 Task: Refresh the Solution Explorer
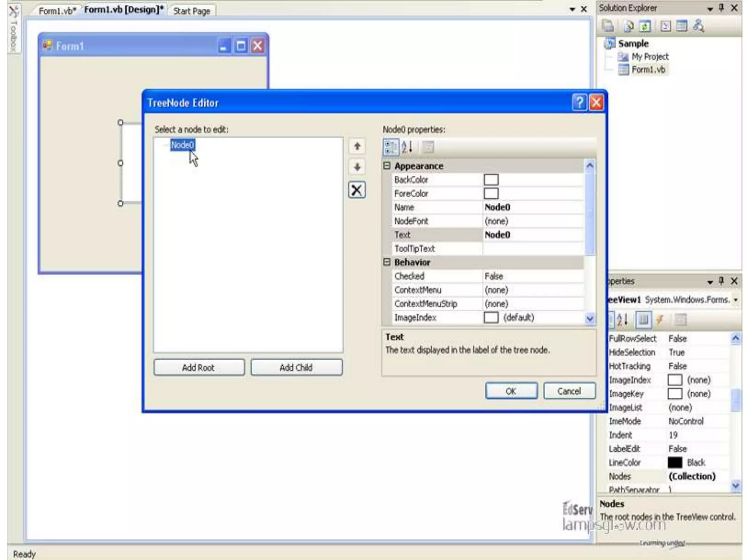click(x=645, y=26)
